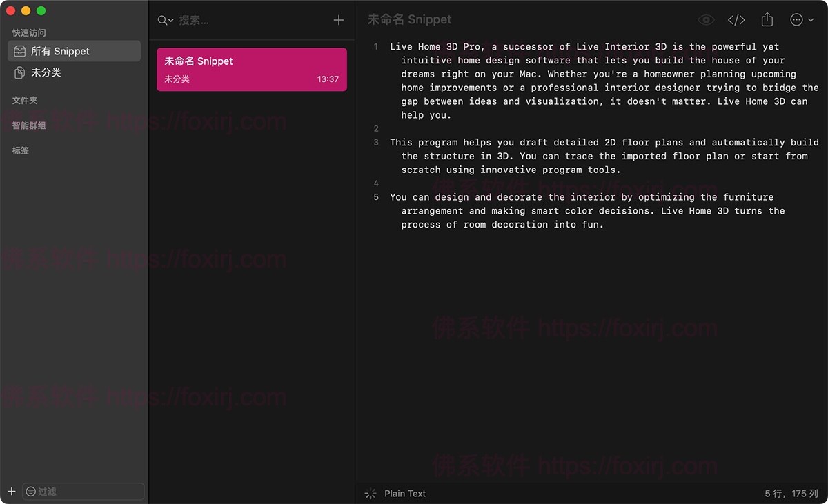
Task: Create a new snippet using the + icon
Action: pyautogui.click(x=338, y=19)
